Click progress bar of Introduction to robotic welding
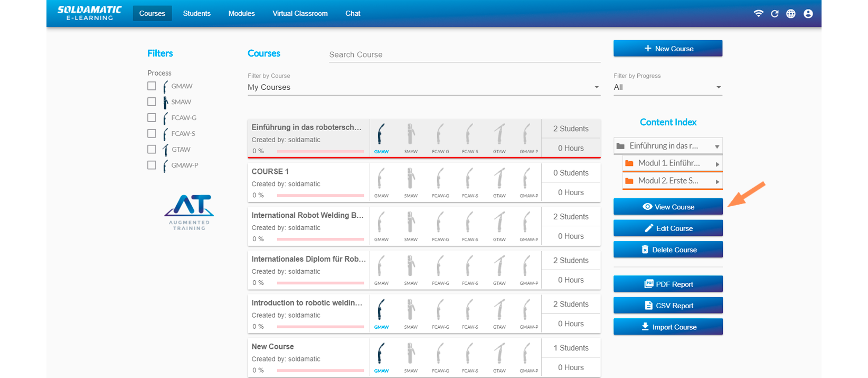 pyautogui.click(x=320, y=327)
